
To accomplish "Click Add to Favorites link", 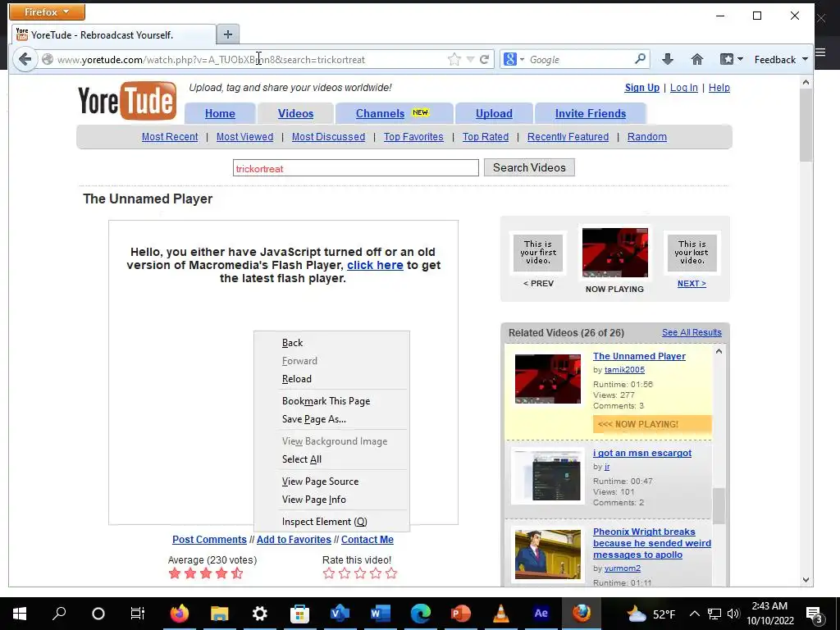I will click(x=294, y=540).
